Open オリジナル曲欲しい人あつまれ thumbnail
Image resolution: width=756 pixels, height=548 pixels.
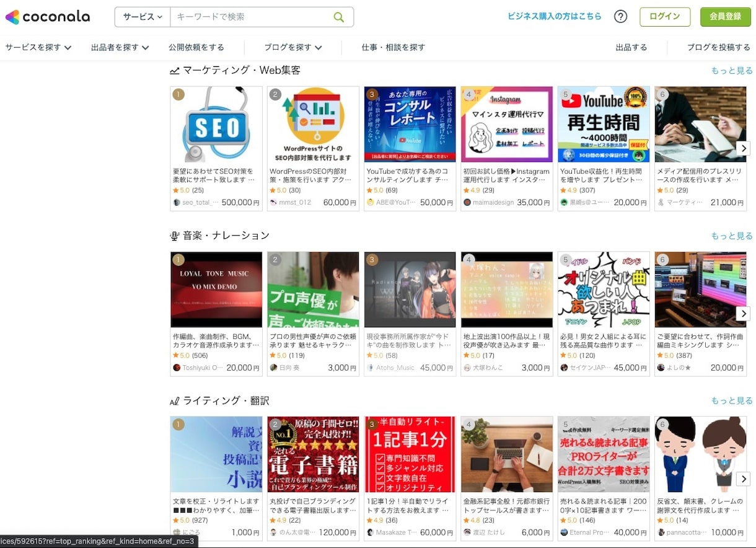pyautogui.click(x=604, y=289)
